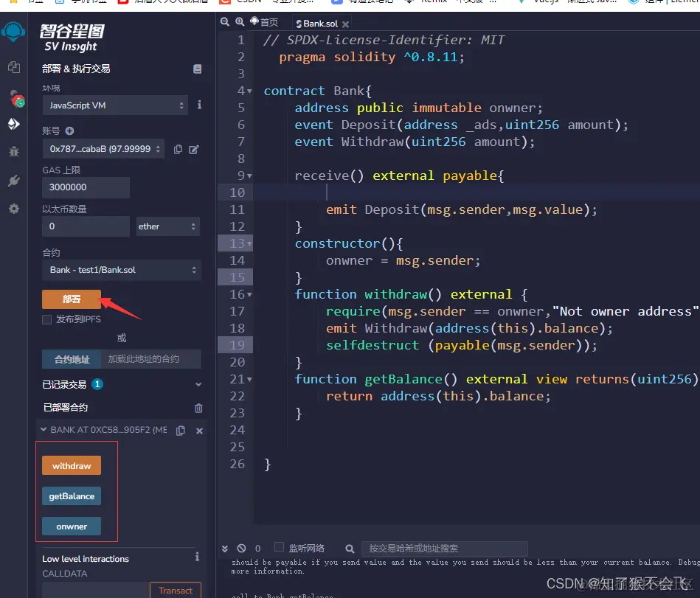Open the account selector dropdown 0x787...cabaB

103,149
